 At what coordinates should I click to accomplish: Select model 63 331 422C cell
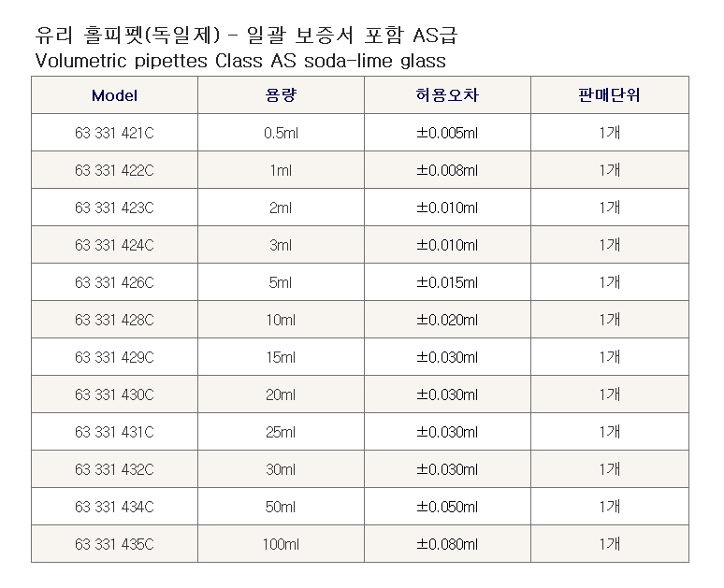[x=114, y=170]
